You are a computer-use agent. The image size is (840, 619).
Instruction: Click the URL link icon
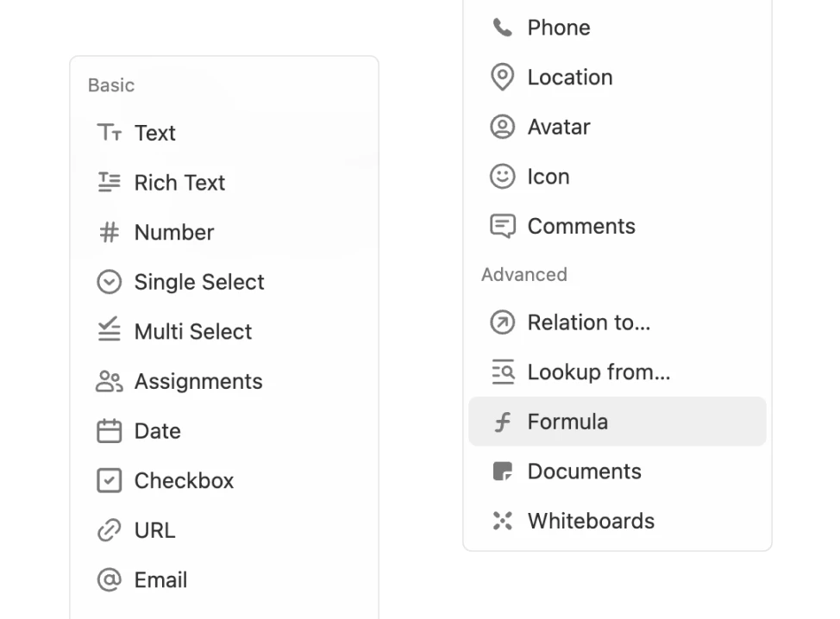(x=109, y=530)
